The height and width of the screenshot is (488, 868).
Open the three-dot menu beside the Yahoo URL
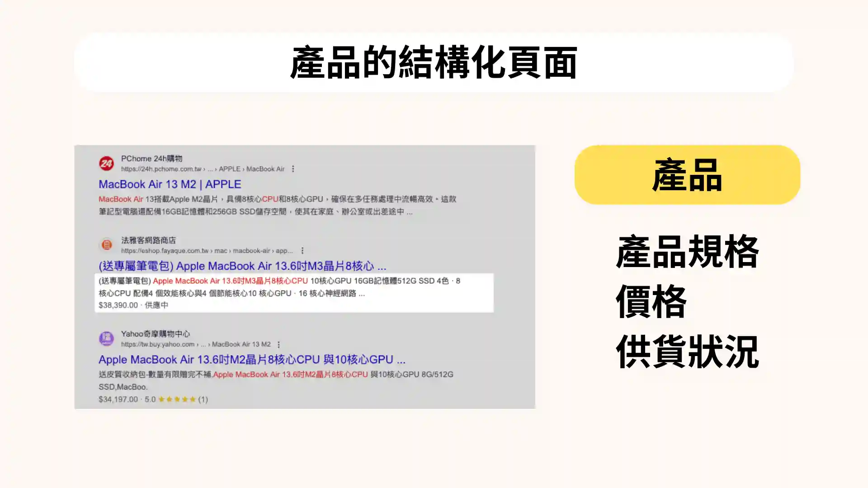(278, 345)
